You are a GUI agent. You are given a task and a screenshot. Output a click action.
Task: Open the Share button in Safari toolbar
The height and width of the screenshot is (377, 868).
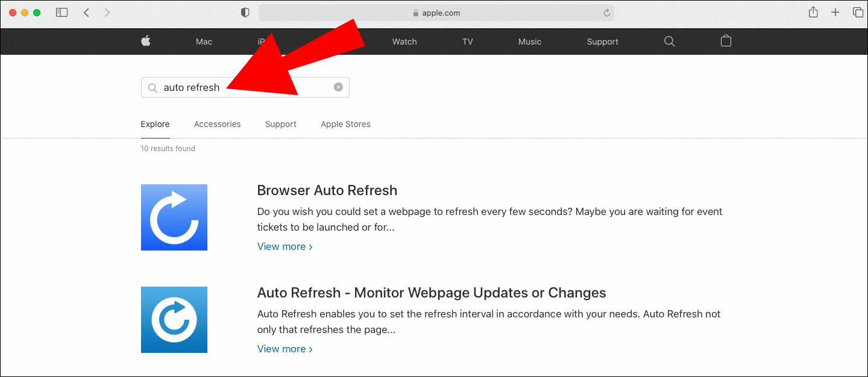813,12
